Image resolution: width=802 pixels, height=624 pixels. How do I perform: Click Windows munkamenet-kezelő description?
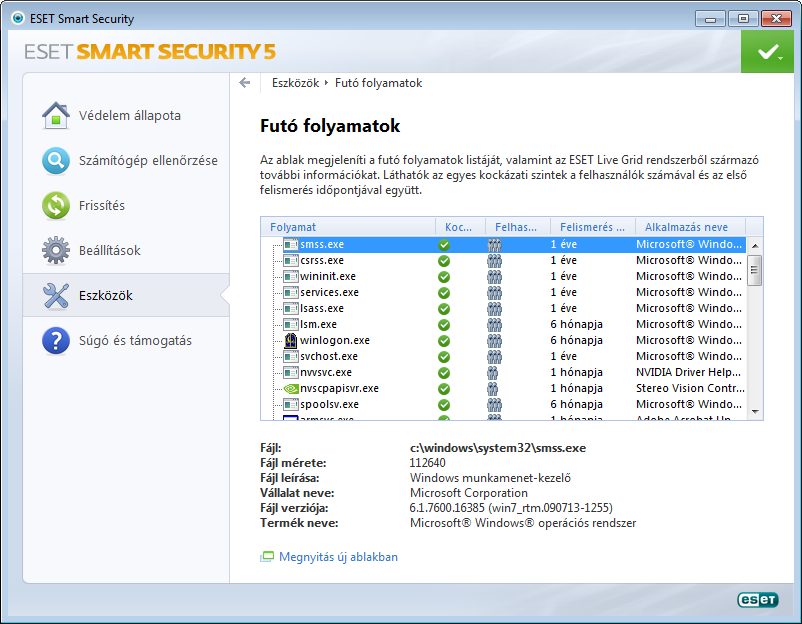point(490,478)
